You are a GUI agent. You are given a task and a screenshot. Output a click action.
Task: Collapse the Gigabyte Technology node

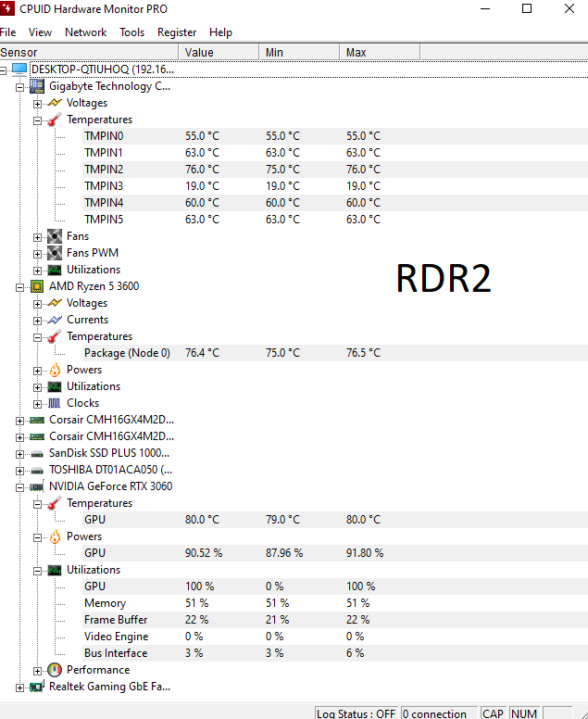click(19, 87)
